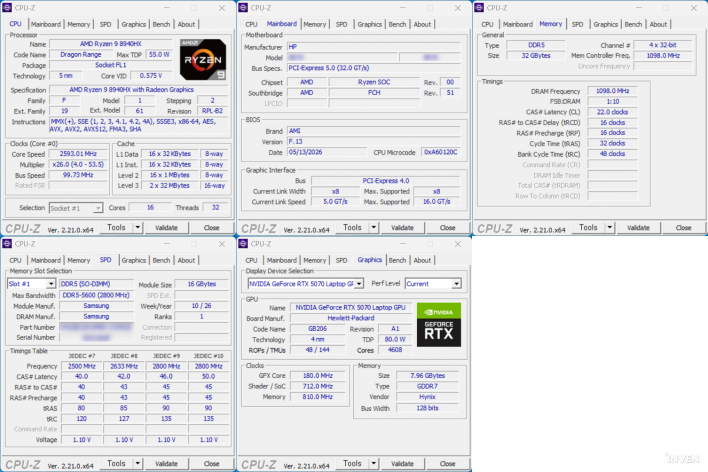Screen dimensions: 708x472
Task: Click the Core Speed value 2593.01 MHz
Action: [x=78, y=154]
